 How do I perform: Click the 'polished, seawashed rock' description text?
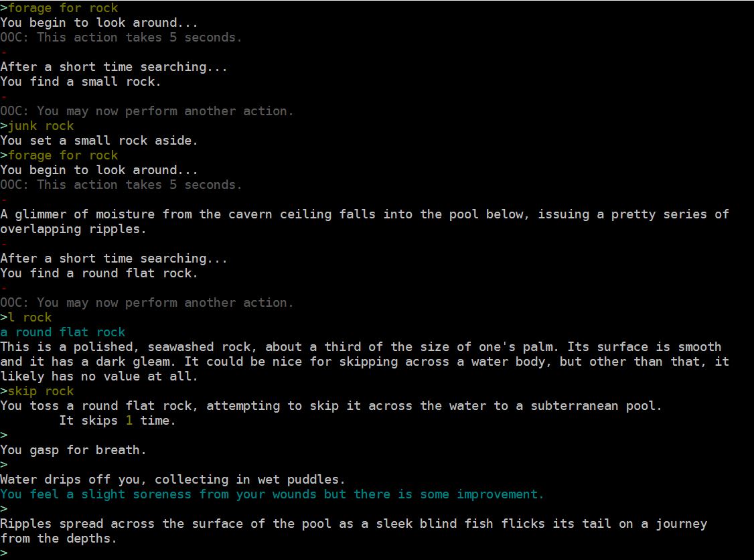(364, 362)
